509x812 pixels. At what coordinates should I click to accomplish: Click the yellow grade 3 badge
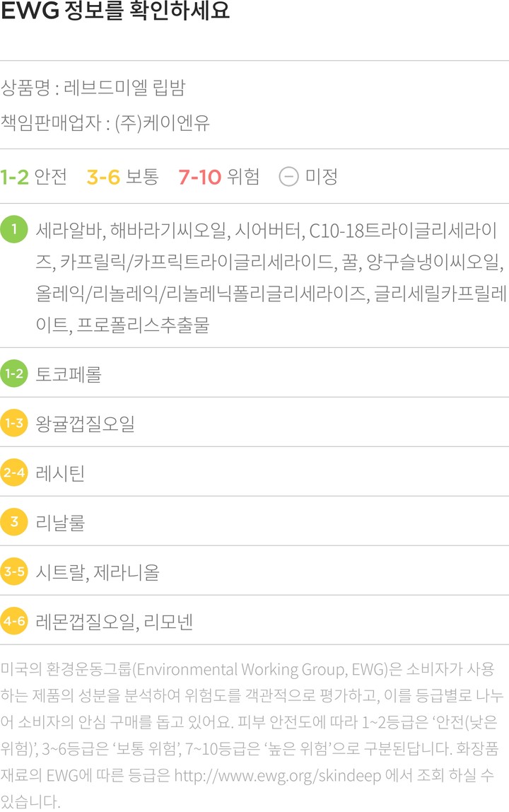pos(14,522)
